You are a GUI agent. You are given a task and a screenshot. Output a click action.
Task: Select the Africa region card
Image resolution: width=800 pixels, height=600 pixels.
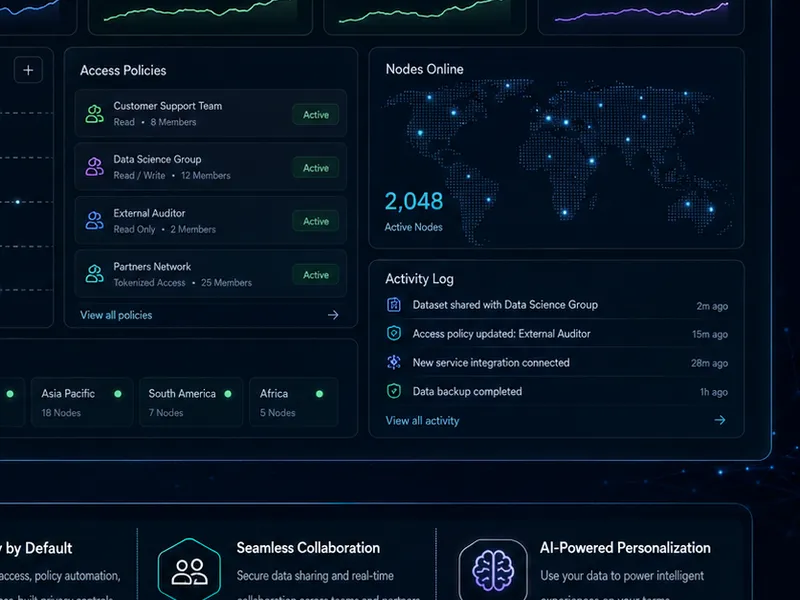pyautogui.click(x=294, y=402)
